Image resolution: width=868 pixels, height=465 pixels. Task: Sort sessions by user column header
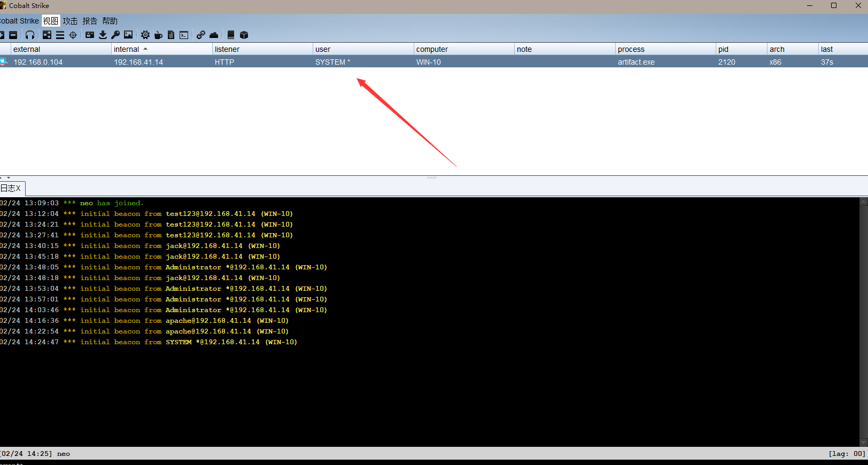tap(363, 49)
